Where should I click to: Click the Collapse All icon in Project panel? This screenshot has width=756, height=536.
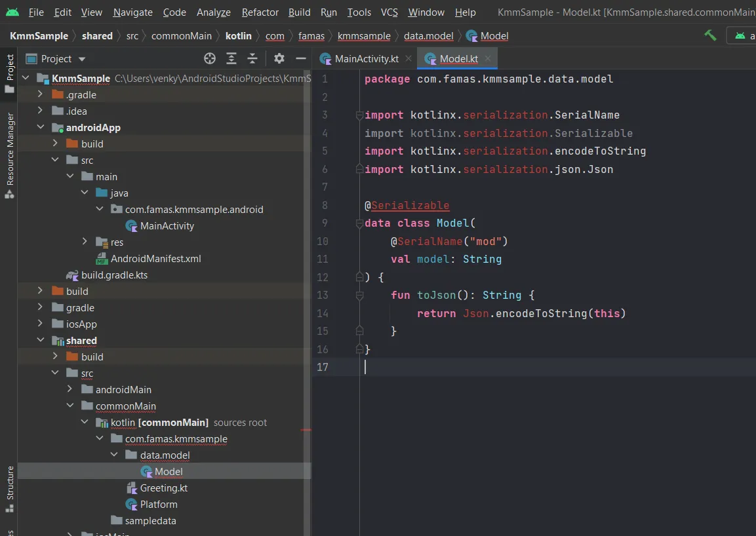pyautogui.click(x=252, y=58)
